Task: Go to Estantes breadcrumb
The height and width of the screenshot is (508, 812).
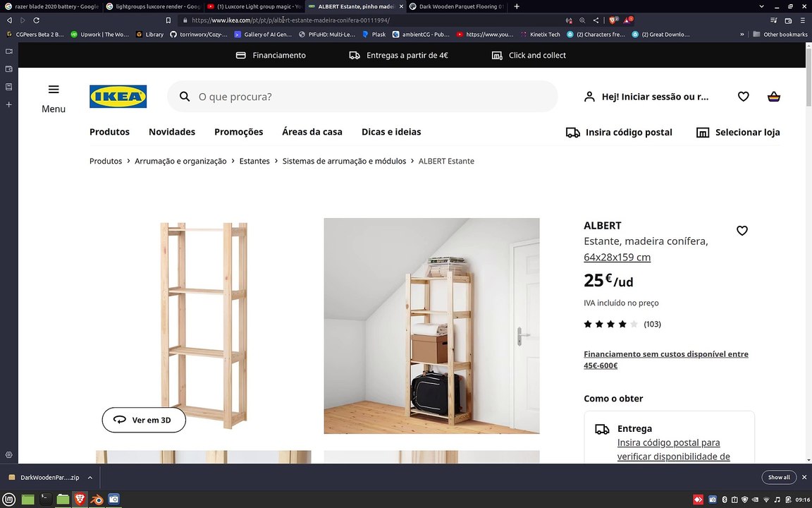Action: pyautogui.click(x=254, y=161)
